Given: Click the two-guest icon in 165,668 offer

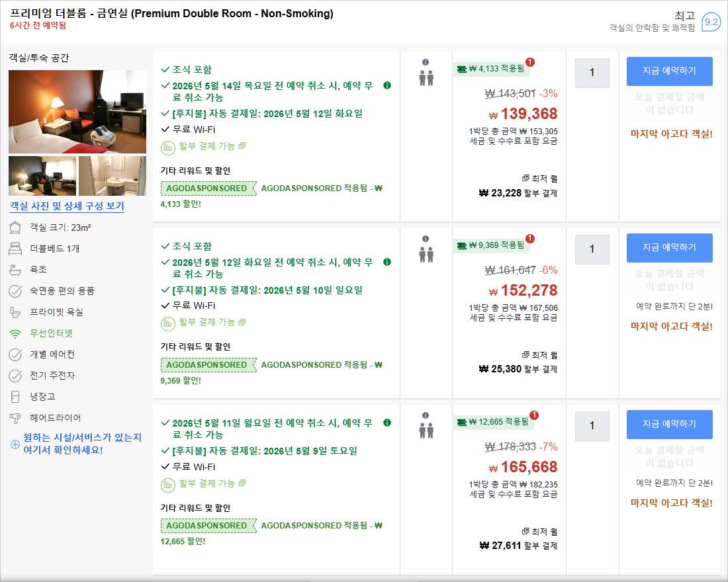Looking at the screenshot, I should coord(426,431).
